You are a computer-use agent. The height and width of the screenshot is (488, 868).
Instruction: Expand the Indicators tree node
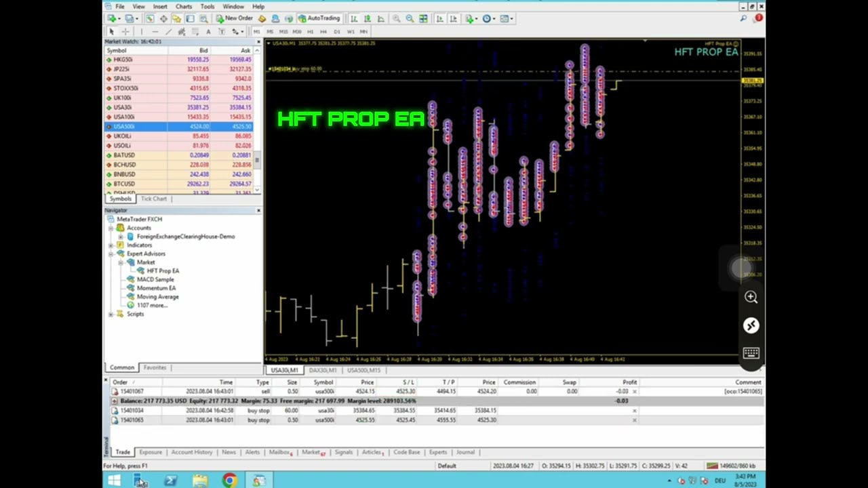tap(111, 245)
